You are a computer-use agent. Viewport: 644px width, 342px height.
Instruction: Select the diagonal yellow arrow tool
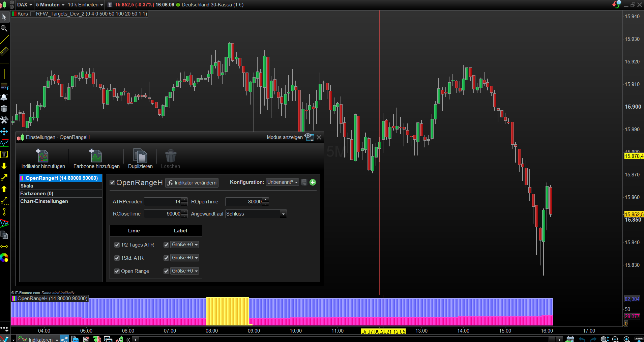[4, 177]
